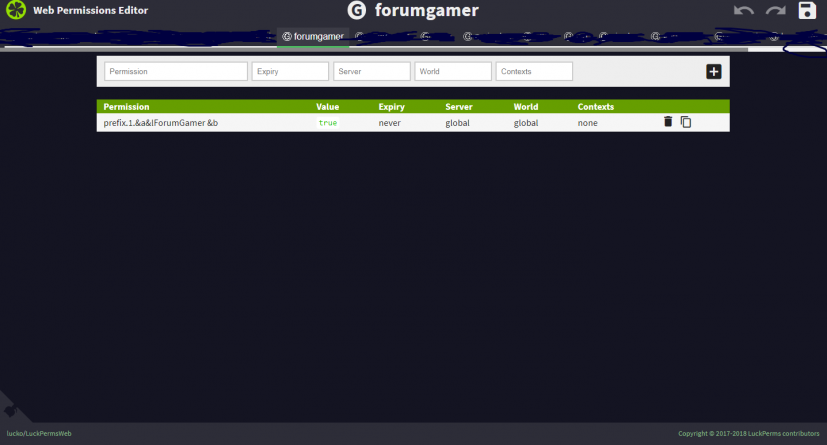Undo the last change
This screenshot has width=827, height=445.
(744, 11)
